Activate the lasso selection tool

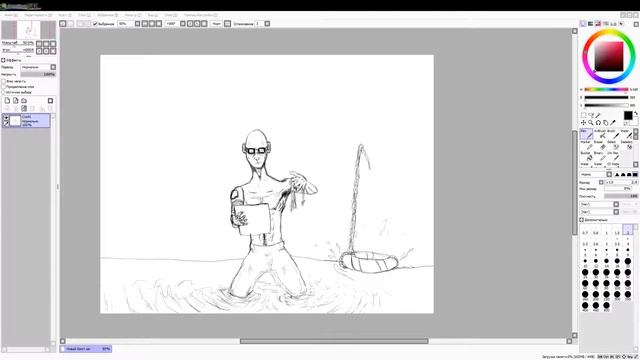[x=591, y=116]
